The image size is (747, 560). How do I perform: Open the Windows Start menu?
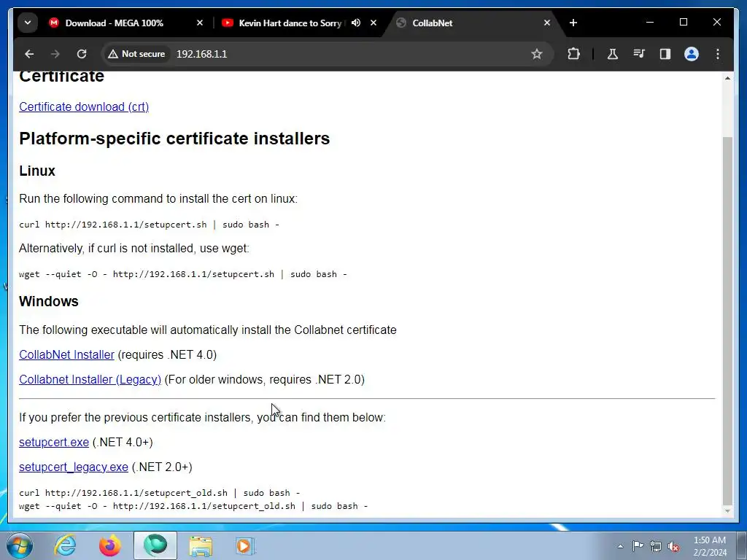click(x=20, y=545)
